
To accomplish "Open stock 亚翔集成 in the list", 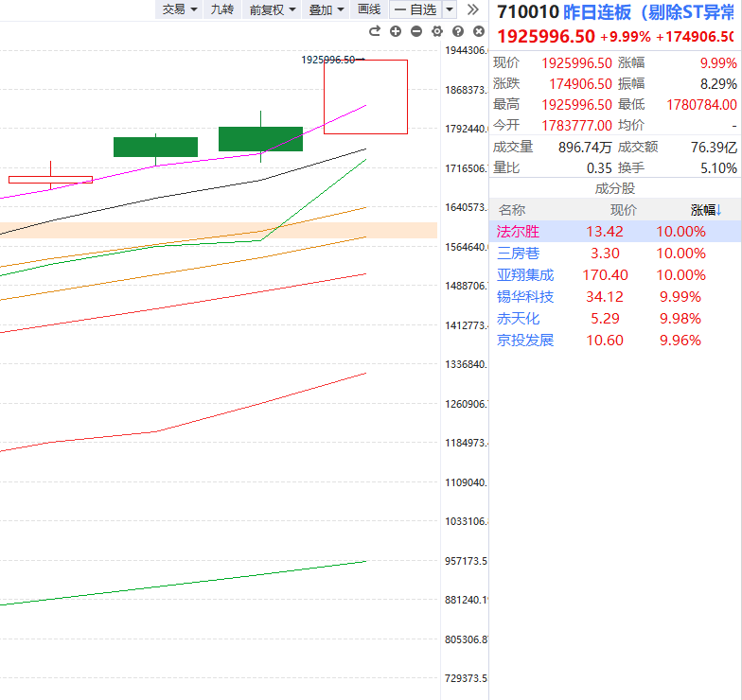I will [x=525, y=275].
